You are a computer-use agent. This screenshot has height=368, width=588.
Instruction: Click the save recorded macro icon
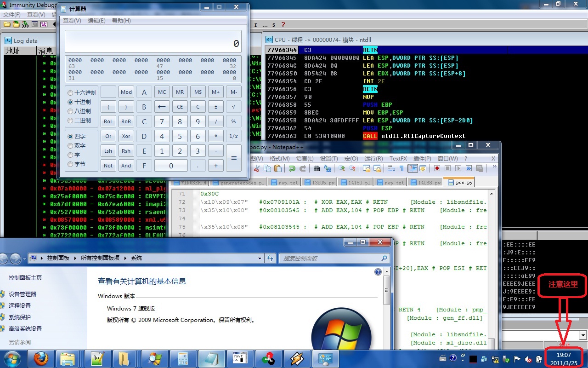tap(480, 168)
